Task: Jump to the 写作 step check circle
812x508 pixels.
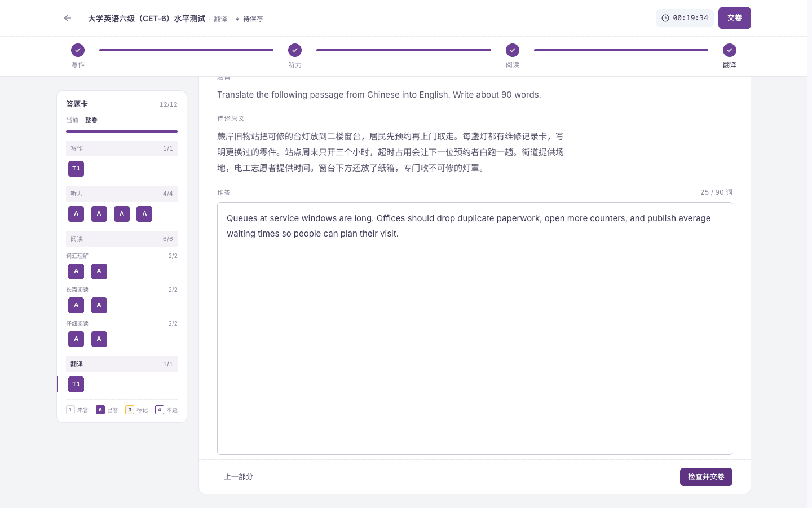Action: 78,50
